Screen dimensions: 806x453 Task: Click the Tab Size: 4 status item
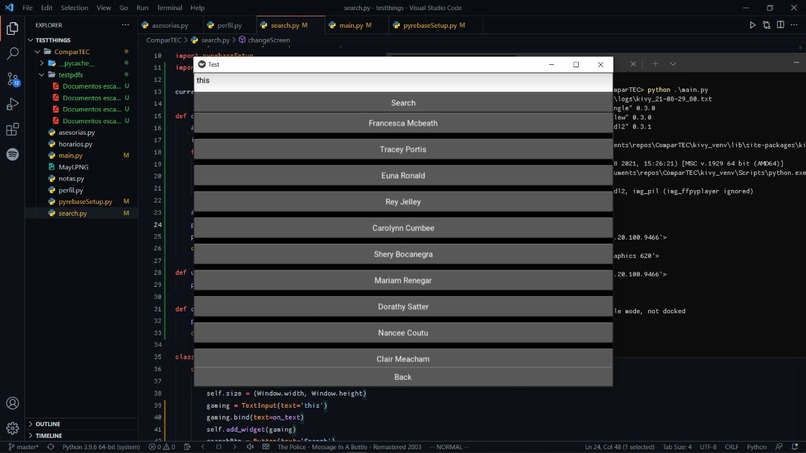(677, 447)
